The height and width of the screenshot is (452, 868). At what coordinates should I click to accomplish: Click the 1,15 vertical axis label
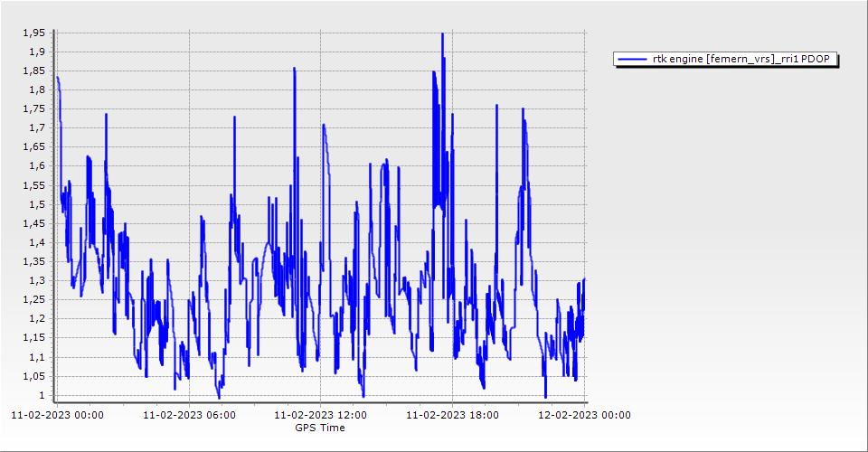35,338
